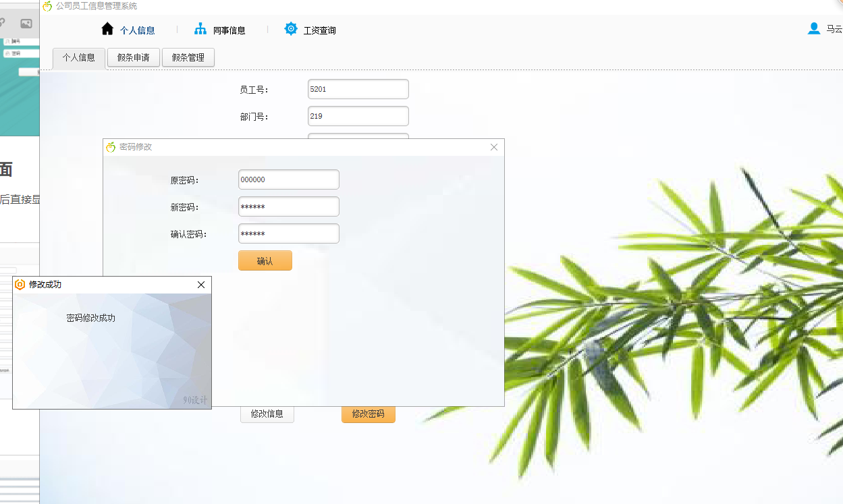Click the user avatar icon beside 马云
Image resolution: width=843 pixels, height=504 pixels.
[x=814, y=28]
